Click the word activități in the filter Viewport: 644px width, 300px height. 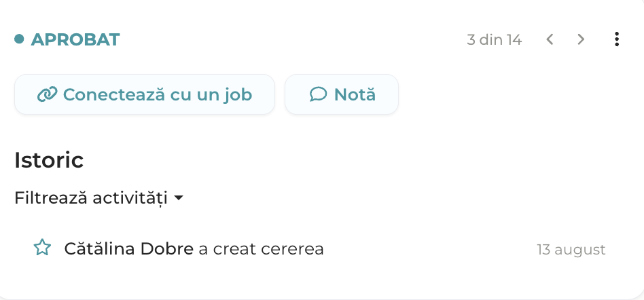tap(130, 198)
